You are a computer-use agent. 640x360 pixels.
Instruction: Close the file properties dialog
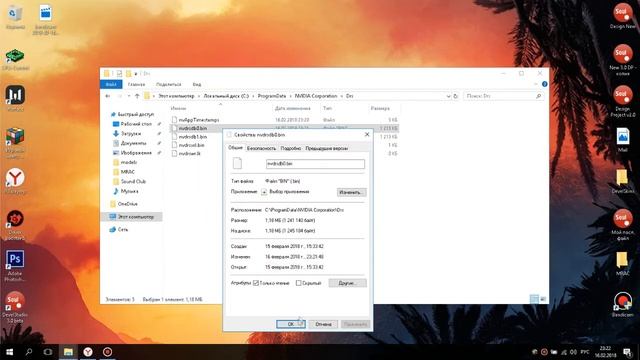click(x=367, y=134)
